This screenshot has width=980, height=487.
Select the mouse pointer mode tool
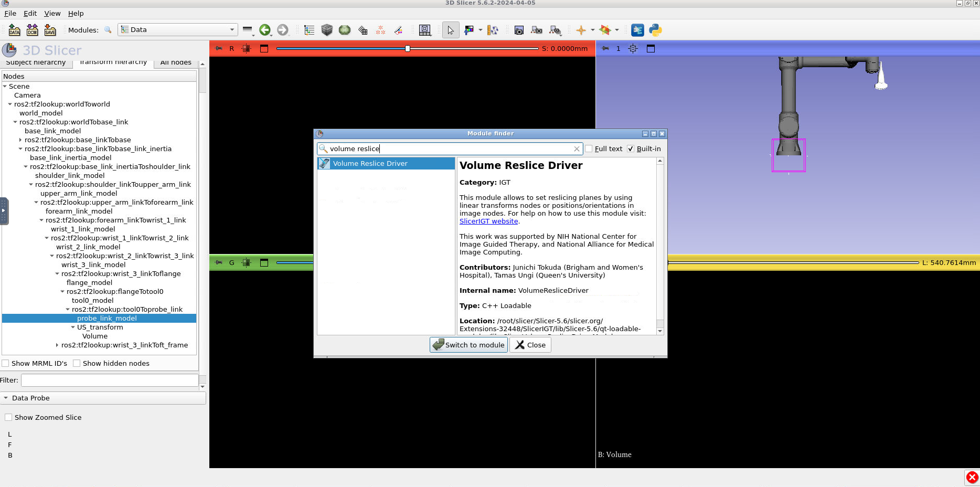tap(451, 30)
